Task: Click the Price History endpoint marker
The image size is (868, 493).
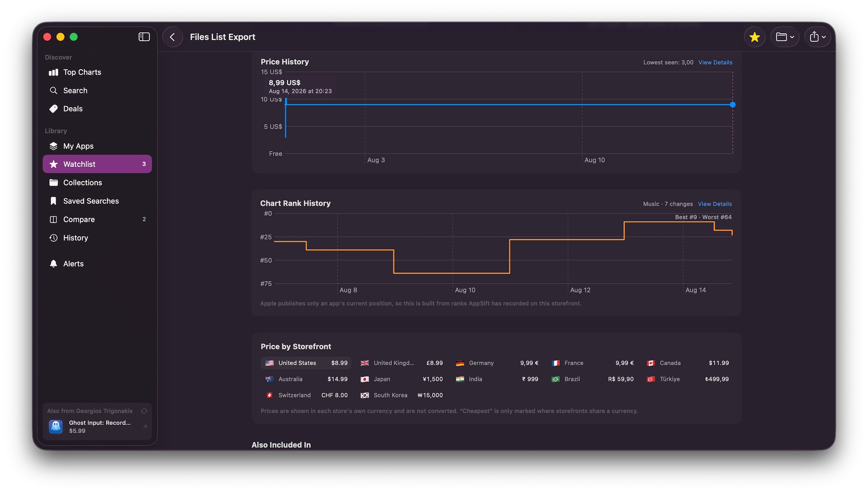Action: coord(733,104)
